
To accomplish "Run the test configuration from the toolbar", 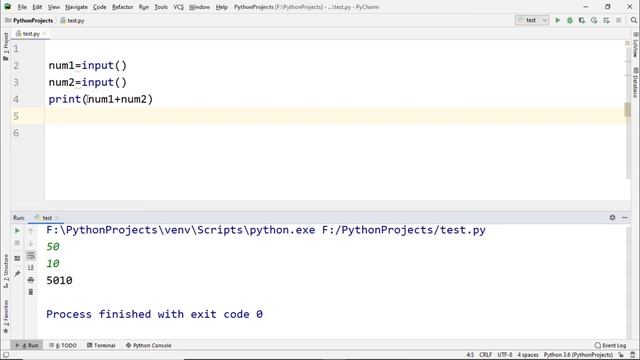I will point(557,20).
